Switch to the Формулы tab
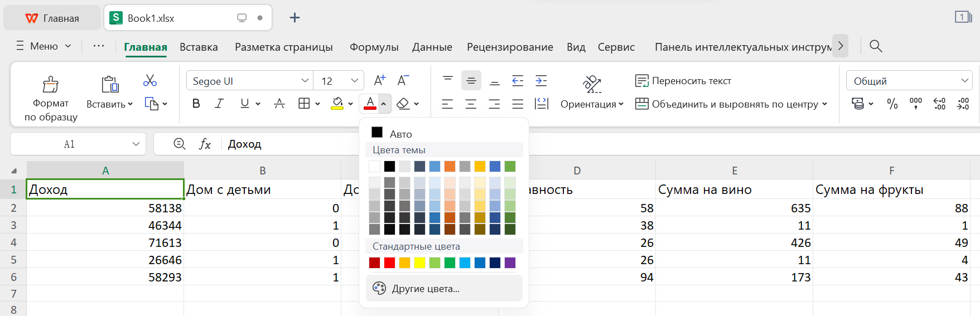 [x=374, y=47]
